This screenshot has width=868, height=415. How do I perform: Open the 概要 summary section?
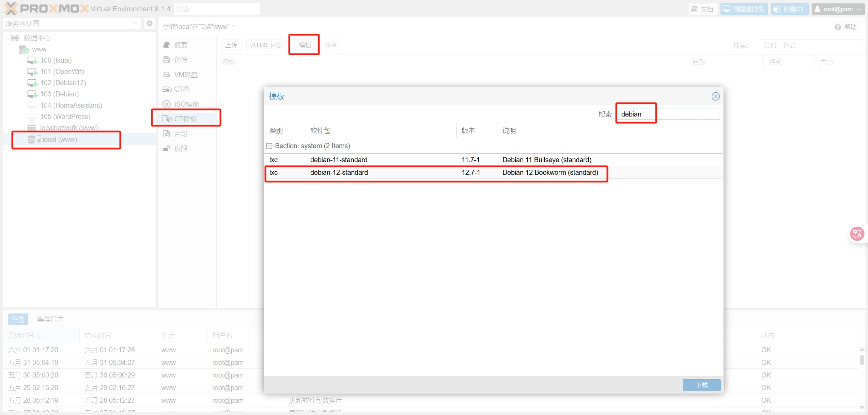click(x=181, y=45)
